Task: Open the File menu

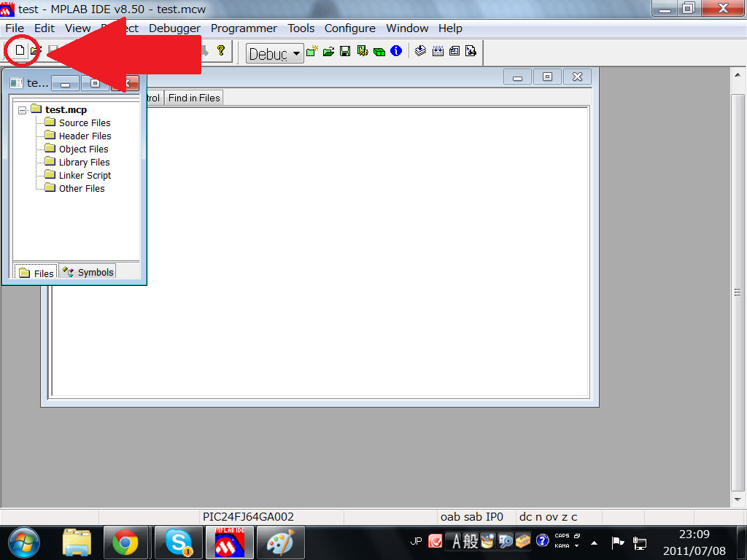Action: coord(15,28)
